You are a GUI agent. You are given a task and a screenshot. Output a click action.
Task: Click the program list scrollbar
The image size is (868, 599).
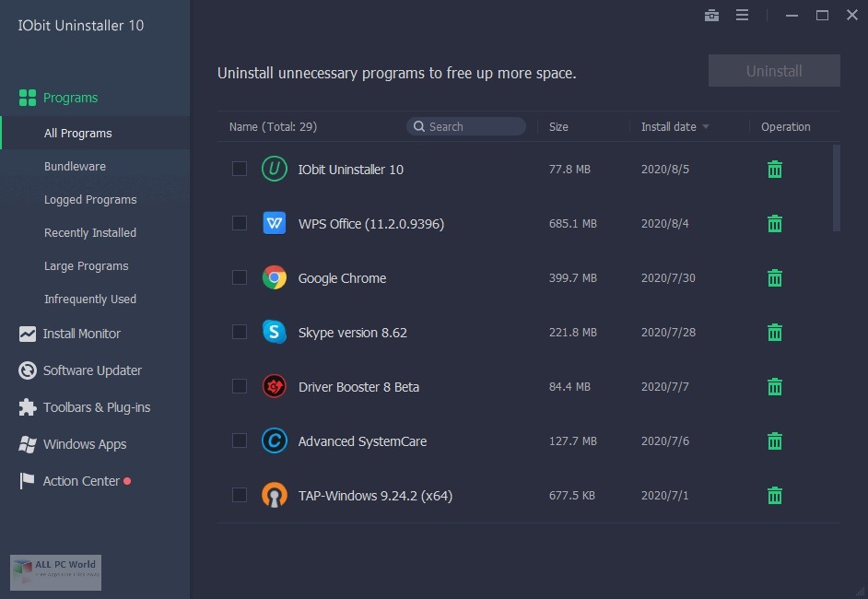837,188
